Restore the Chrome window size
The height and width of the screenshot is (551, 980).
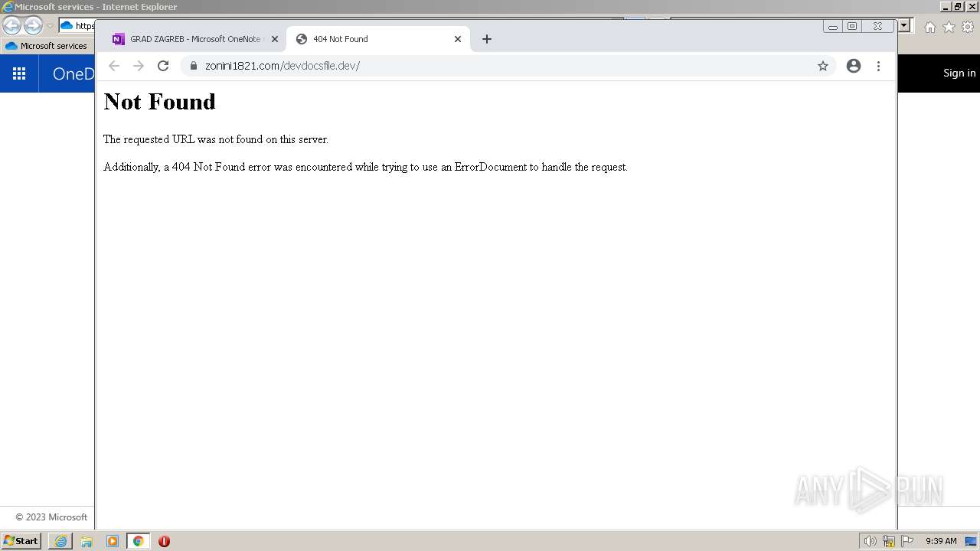point(852,26)
